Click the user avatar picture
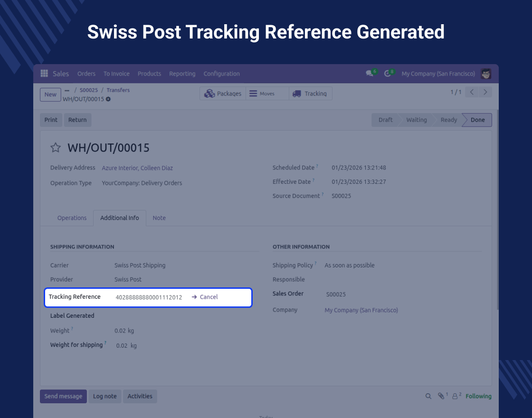The height and width of the screenshot is (418, 532). (x=486, y=74)
